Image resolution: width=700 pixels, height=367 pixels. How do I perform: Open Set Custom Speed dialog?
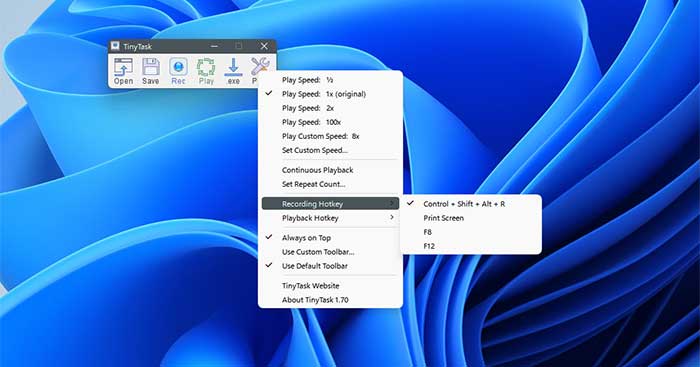[330, 150]
